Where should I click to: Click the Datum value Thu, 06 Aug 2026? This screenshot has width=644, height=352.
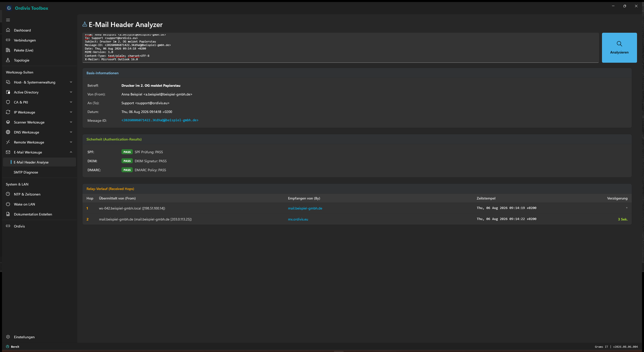coord(147,112)
